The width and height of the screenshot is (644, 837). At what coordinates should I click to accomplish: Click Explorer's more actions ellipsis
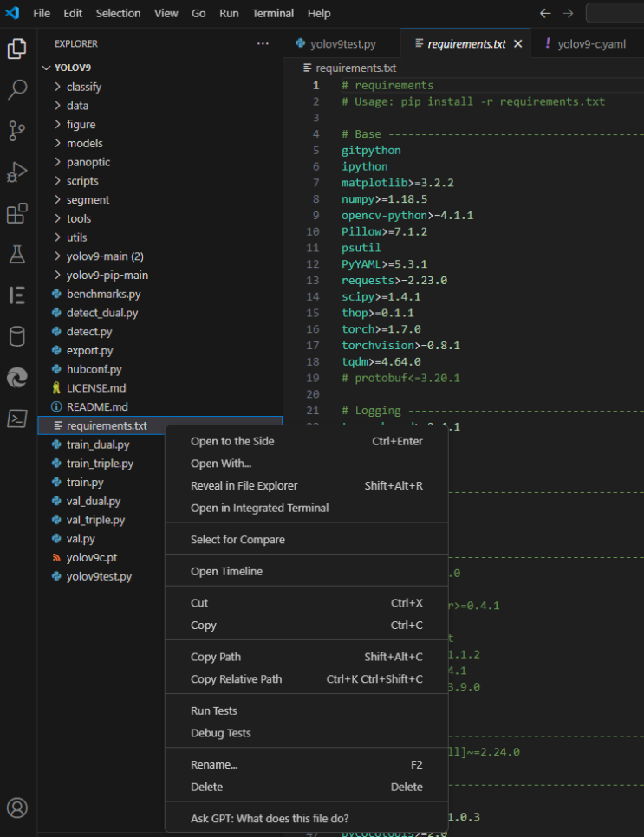pos(263,43)
